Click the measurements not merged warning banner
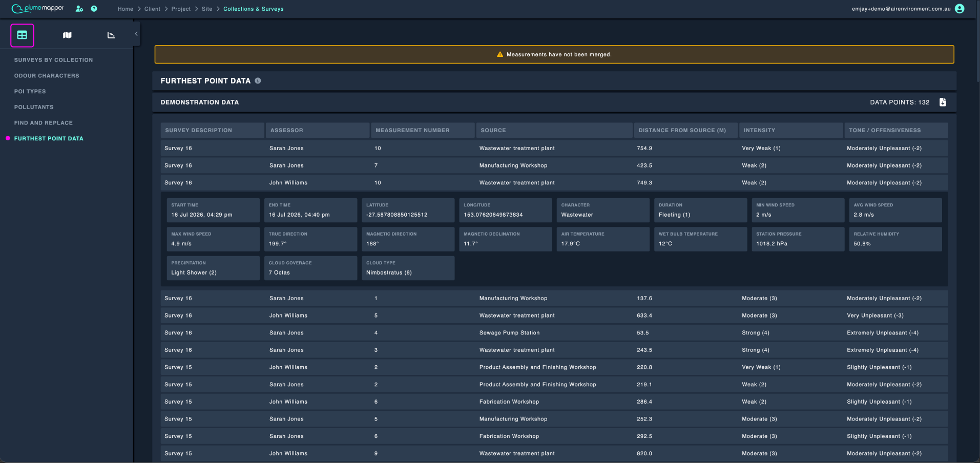This screenshot has height=463, width=980. (x=554, y=54)
